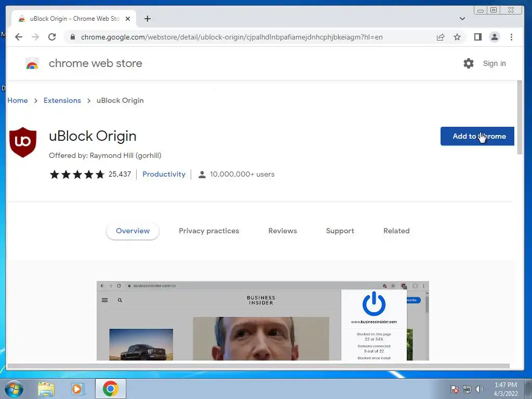The width and height of the screenshot is (532, 399).
Task: Open the Productivity category link
Action: (x=164, y=174)
